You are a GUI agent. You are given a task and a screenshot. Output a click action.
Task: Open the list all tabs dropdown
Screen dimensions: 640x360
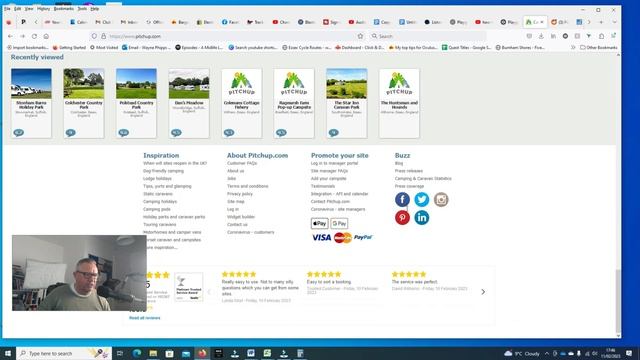tap(614, 22)
